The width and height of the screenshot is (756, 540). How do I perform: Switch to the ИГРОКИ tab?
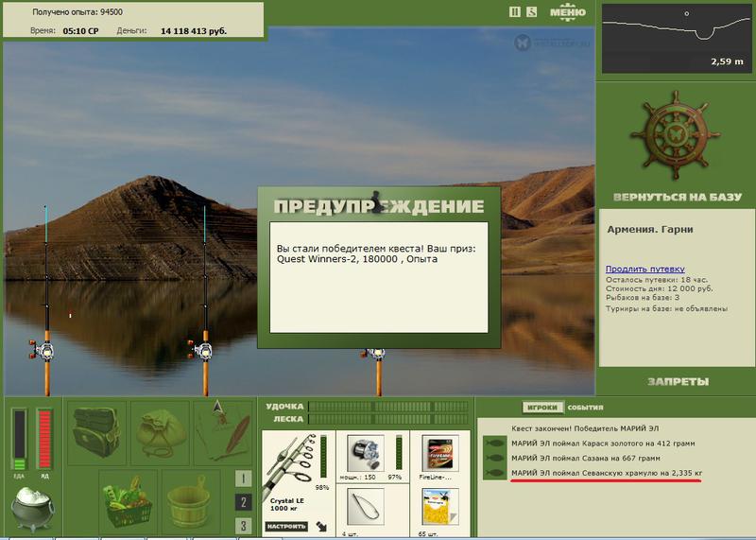pyautogui.click(x=542, y=408)
